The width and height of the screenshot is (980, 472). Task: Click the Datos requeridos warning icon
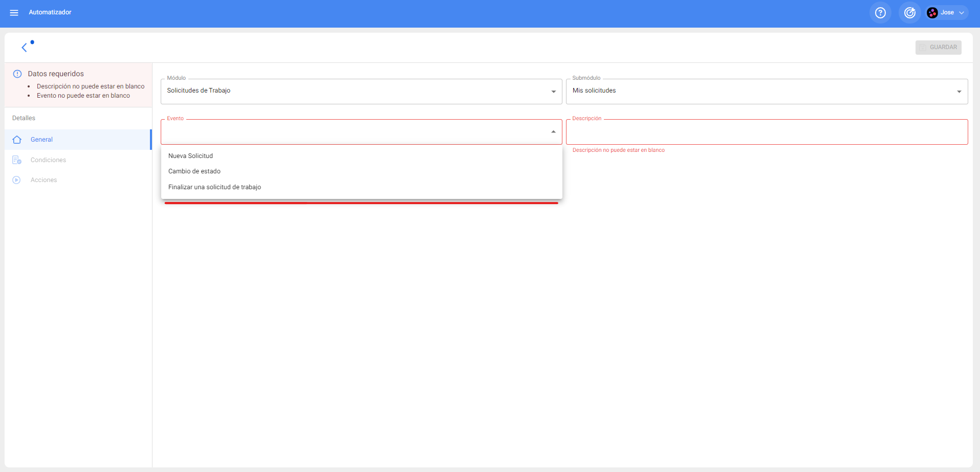pos(17,74)
